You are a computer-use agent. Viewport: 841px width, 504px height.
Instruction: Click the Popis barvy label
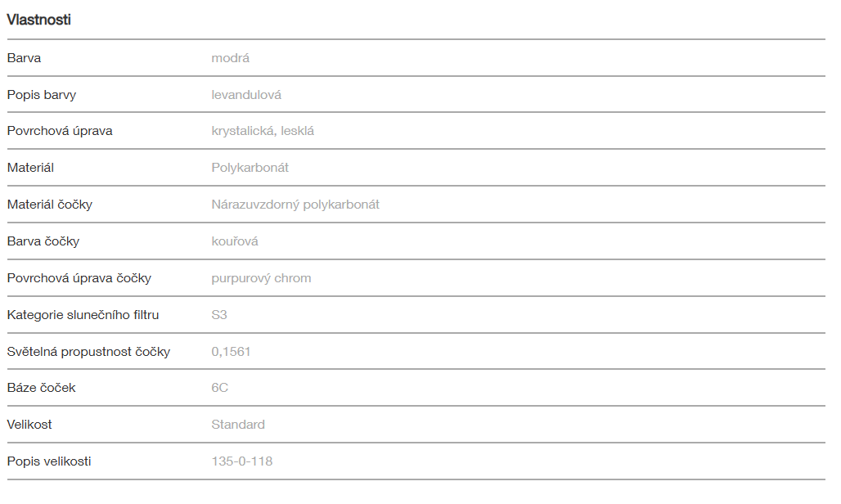(42, 95)
